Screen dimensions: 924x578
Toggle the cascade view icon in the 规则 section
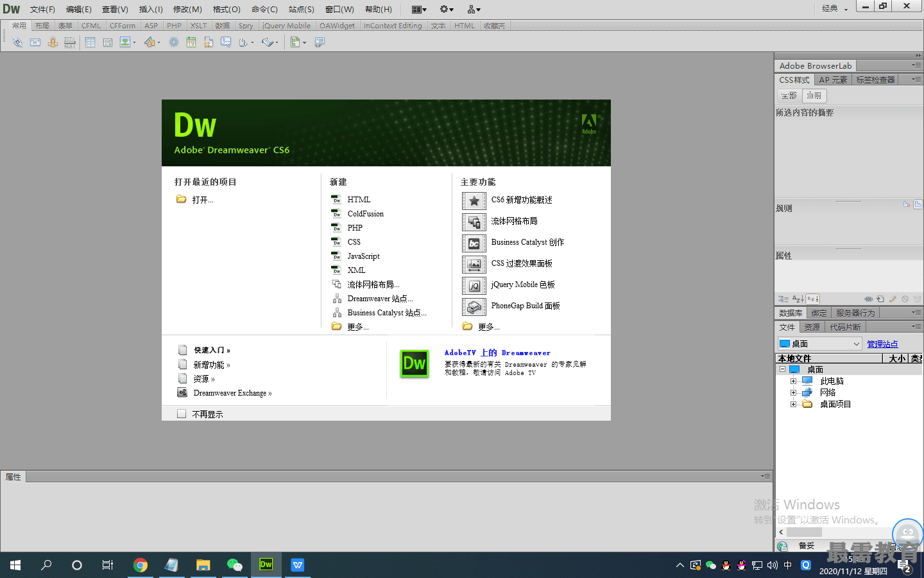pyautogui.click(x=918, y=204)
